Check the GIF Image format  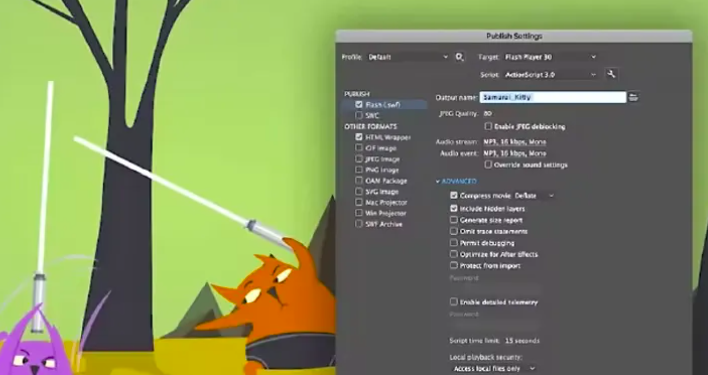pyautogui.click(x=359, y=148)
